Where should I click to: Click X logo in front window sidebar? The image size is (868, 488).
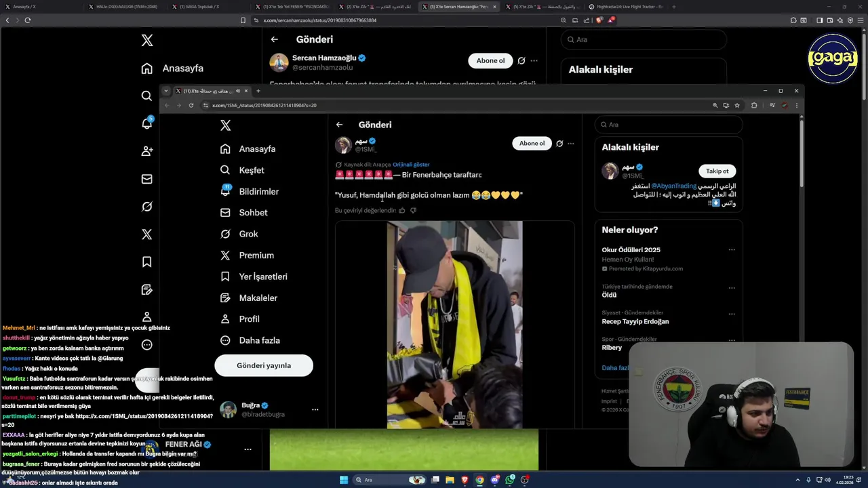pyautogui.click(x=226, y=125)
